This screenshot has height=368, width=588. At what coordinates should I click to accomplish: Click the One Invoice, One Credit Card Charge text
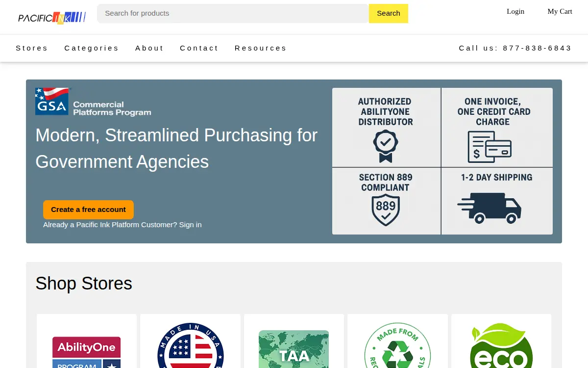pos(494,112)
